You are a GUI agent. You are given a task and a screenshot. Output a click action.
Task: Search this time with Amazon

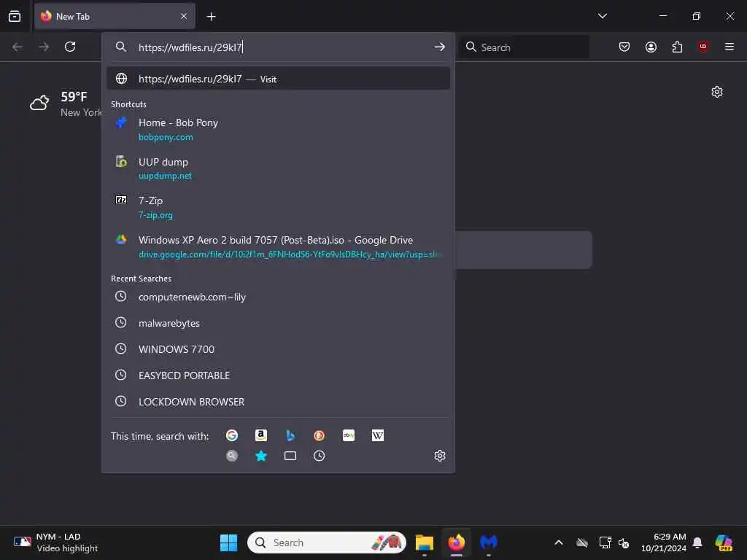point(261,435)
